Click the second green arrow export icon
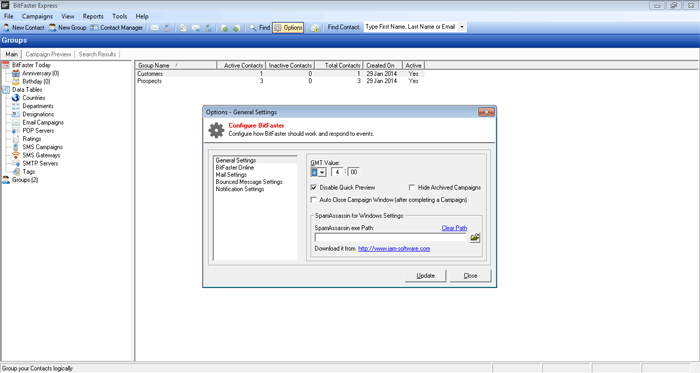Screen dimensions: 700x373 237,28
